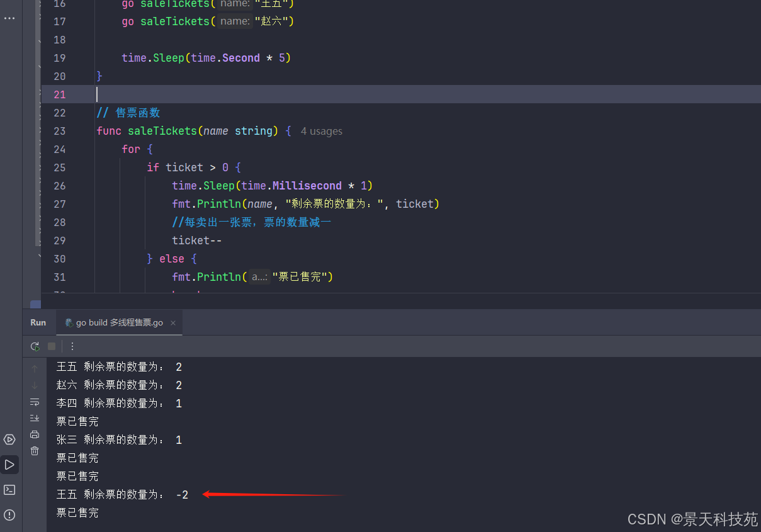Print the console output
Image resolution: width=761 pixels, height=532 pixels.
pos(35,434)
